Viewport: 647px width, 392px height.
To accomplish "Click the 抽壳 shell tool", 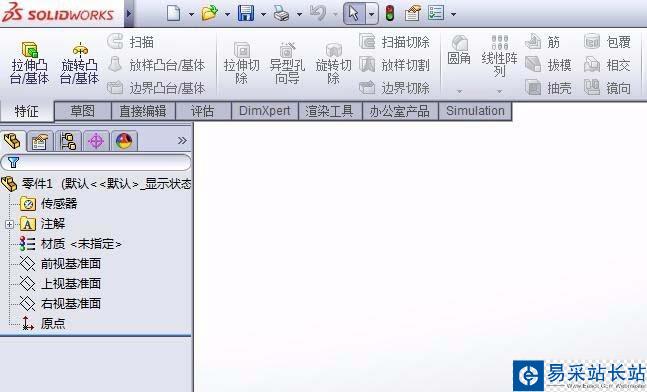I will tap(548, 88).
